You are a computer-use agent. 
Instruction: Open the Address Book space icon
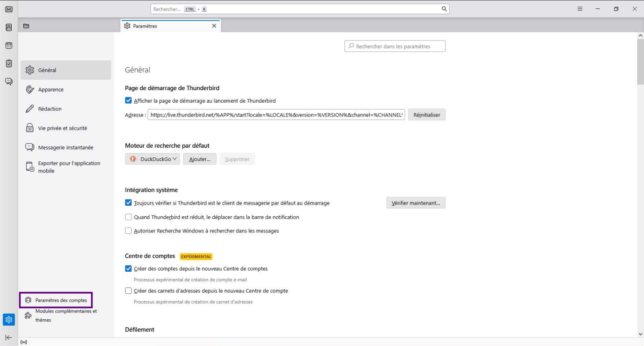click(9, 28)
